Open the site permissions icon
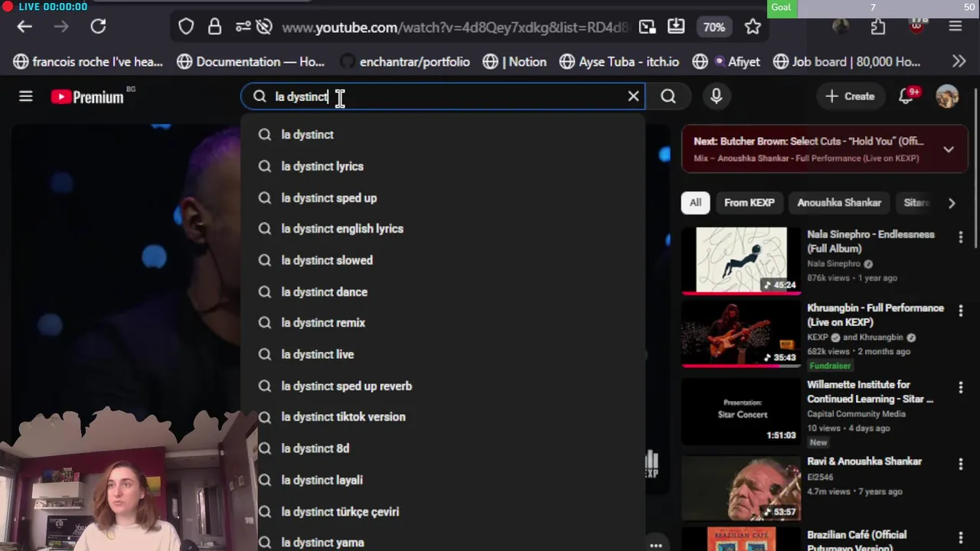This screenshot has width=980, height=551. point(243,27)
